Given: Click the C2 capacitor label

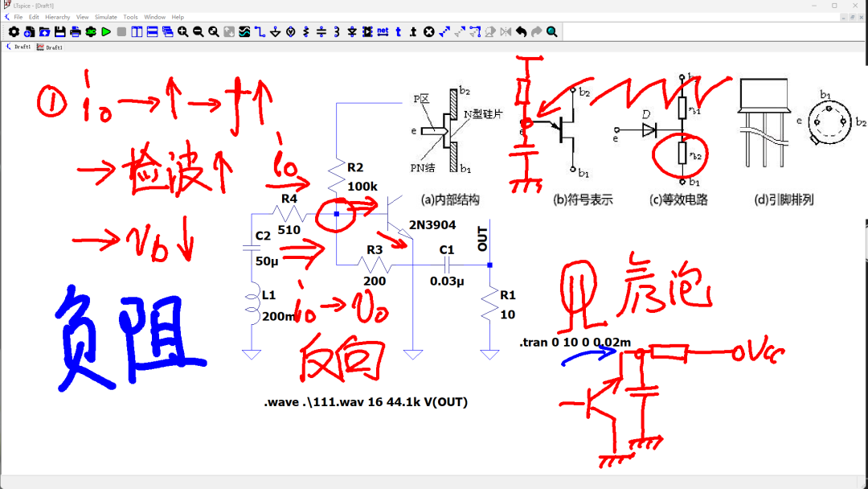Looking at the screenshot, I should (x=263, y=236).
